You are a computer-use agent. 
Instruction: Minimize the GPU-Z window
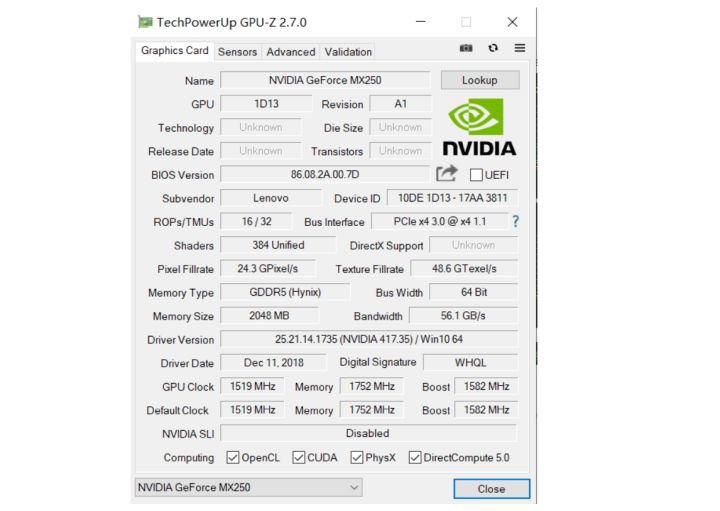click(x=421, y=22)
